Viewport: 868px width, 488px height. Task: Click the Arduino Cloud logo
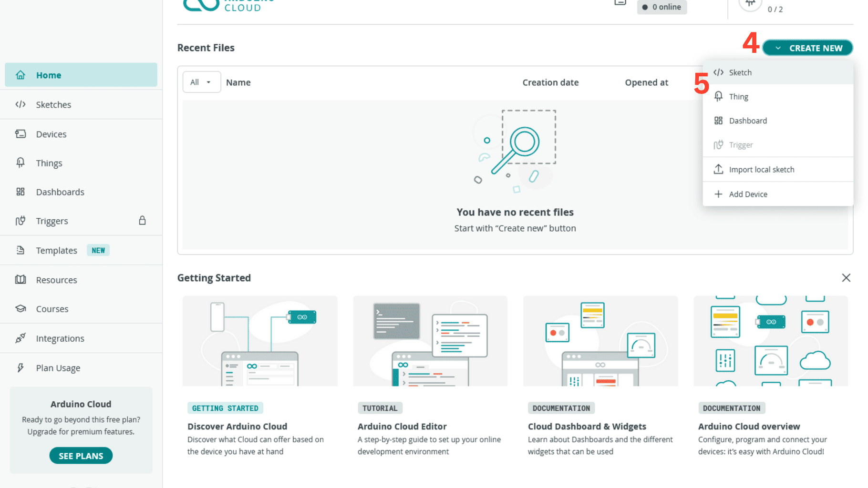point(229,5)
